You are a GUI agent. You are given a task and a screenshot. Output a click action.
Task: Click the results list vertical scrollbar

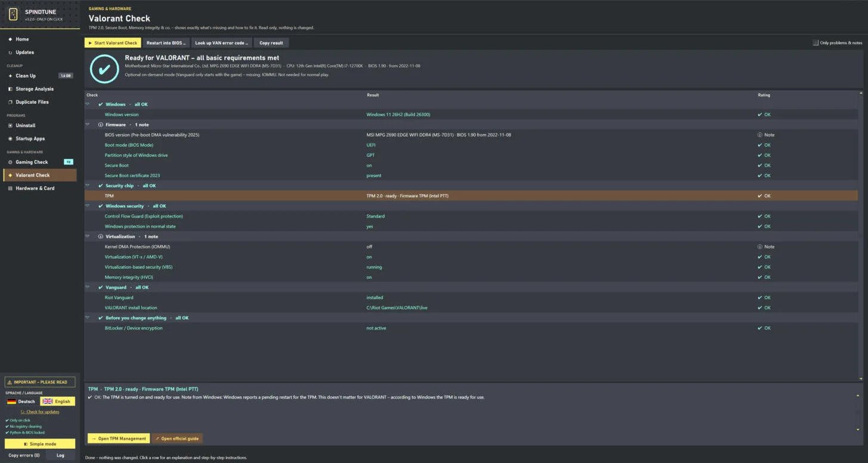click(860, 235)
